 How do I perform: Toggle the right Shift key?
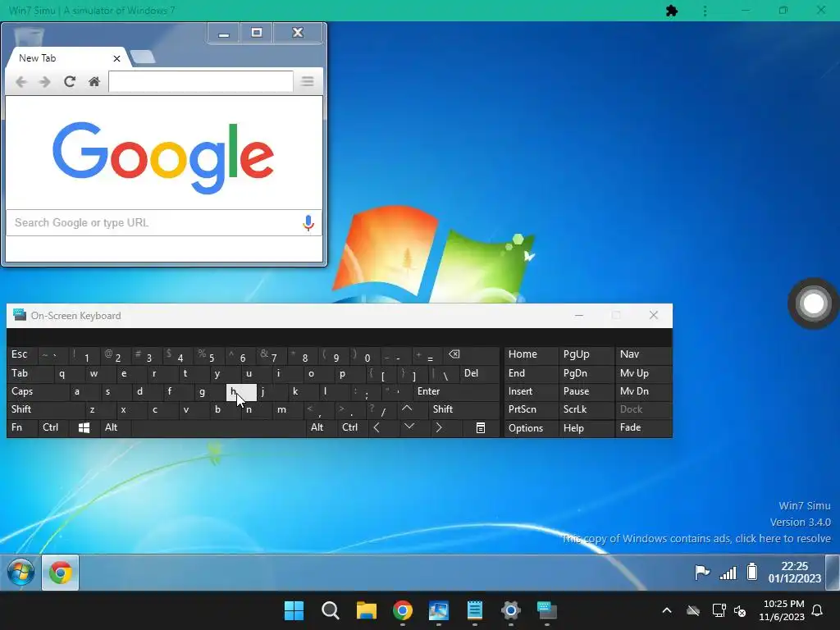point(464,409)
